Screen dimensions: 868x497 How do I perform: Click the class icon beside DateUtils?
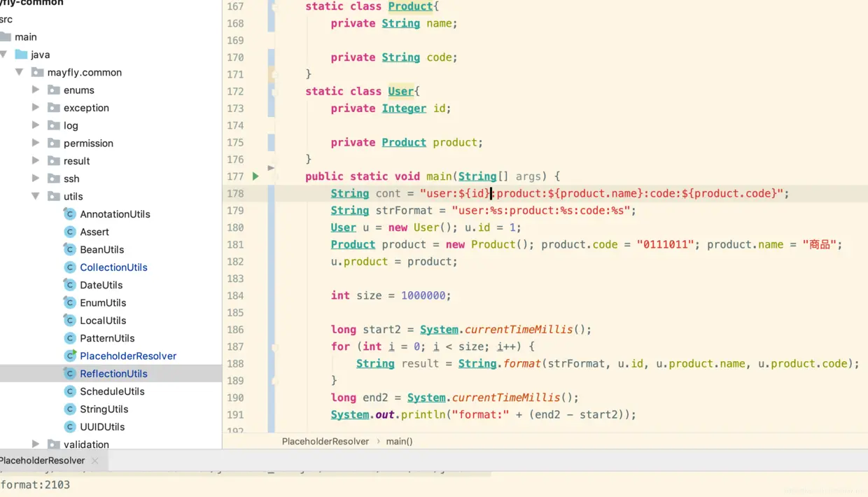pyautogui.click(x=69, y=285)
